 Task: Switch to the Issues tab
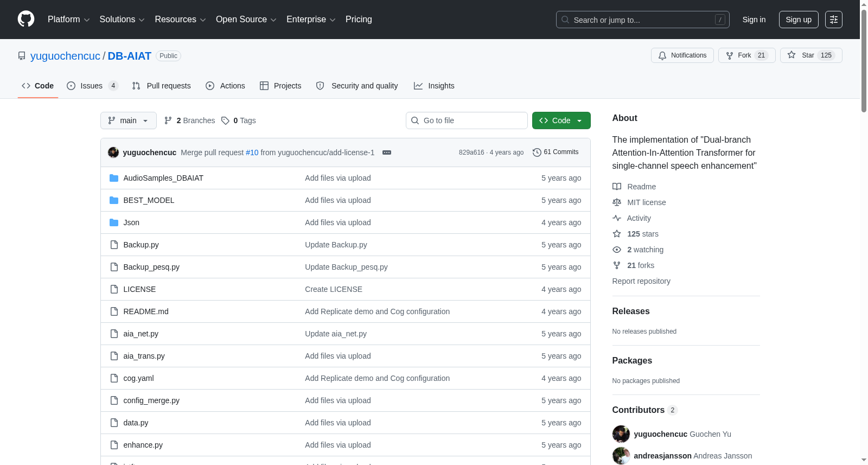coord(92,86)
